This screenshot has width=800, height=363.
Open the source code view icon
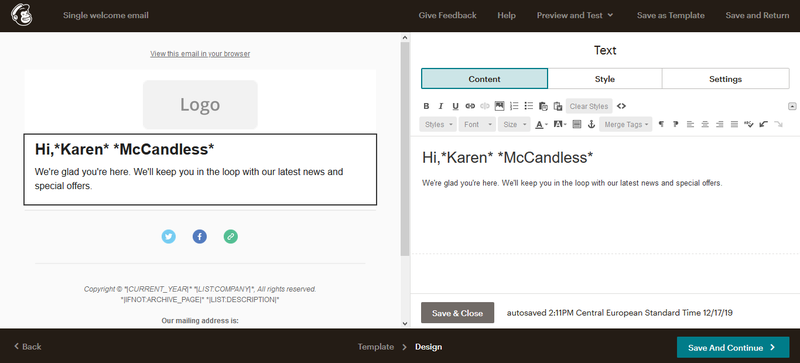click(x=621, y=106)
